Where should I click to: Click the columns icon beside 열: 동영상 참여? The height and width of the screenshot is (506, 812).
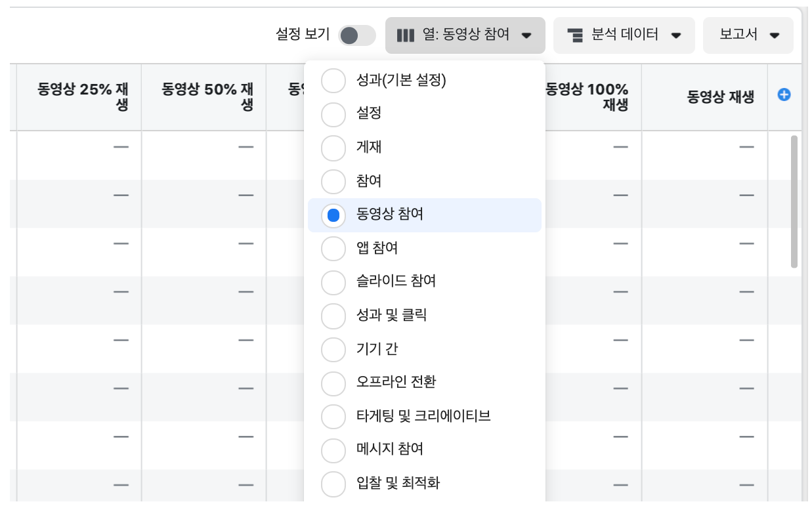click(406, 35)
